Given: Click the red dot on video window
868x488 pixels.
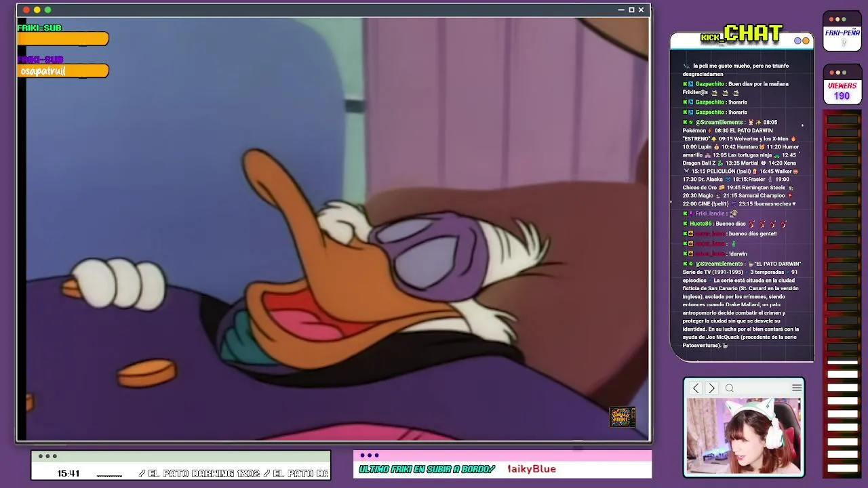Looking at the screenshot, I should [x=26, y=10].
